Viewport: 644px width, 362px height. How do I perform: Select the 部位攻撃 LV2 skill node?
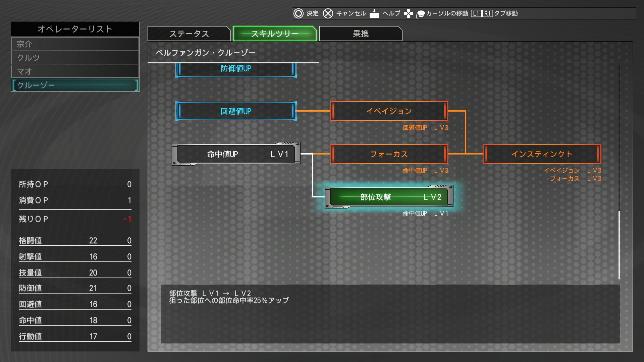point(389,197)
